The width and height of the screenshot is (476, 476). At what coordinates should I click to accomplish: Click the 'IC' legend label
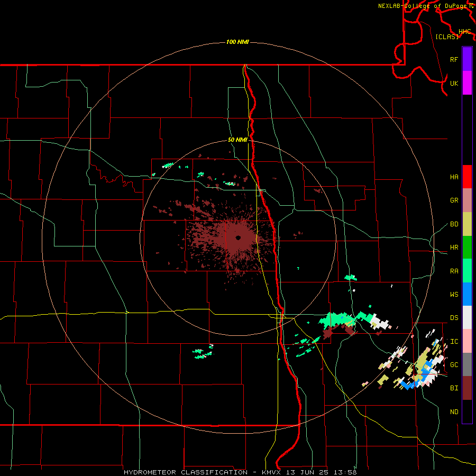[x=454, y=342]
